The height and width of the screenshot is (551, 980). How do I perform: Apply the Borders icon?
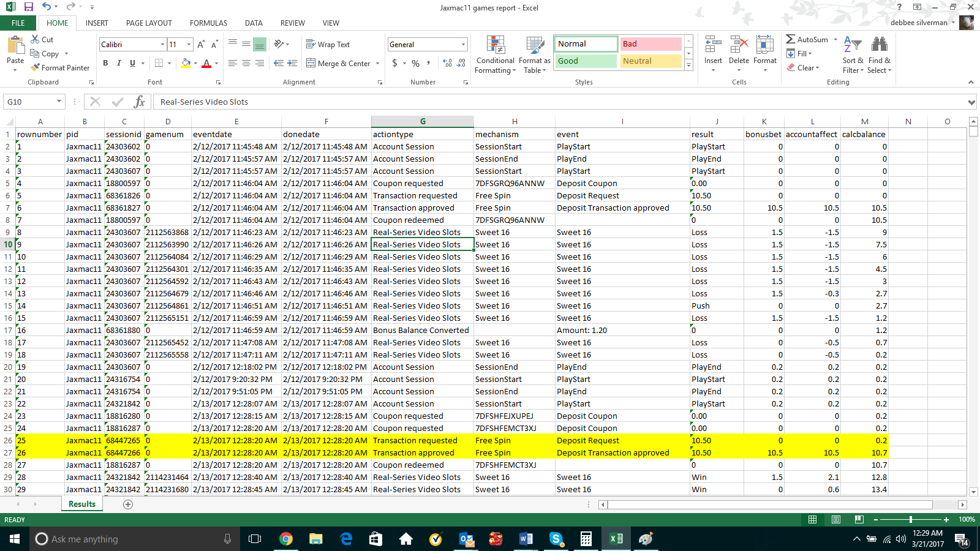click(x=159, y=63)
